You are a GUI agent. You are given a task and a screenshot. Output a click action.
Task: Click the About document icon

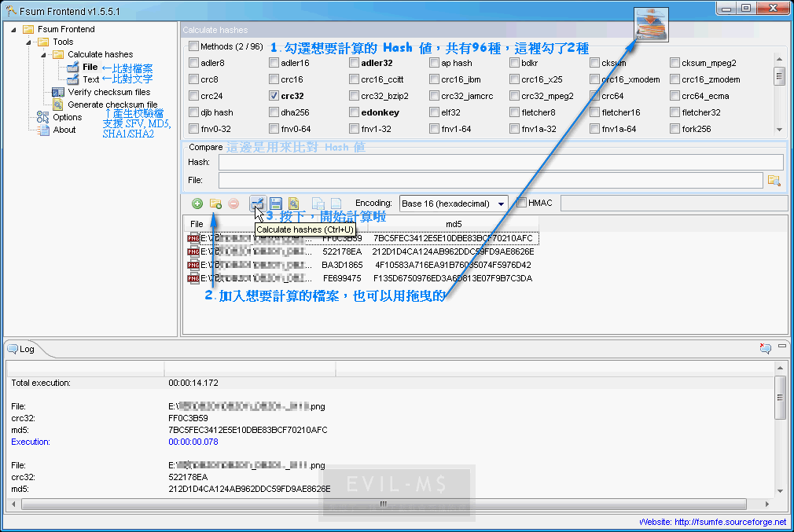(44, 130)
